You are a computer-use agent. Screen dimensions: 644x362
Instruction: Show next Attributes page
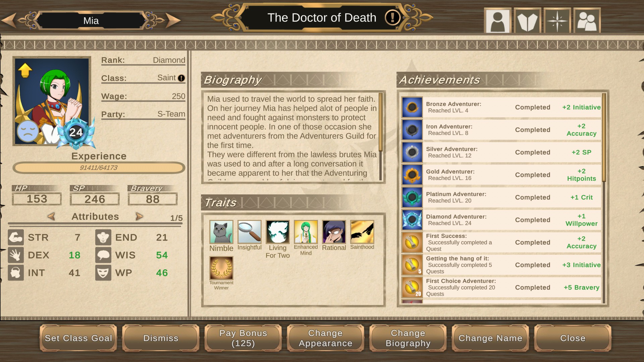139,217
